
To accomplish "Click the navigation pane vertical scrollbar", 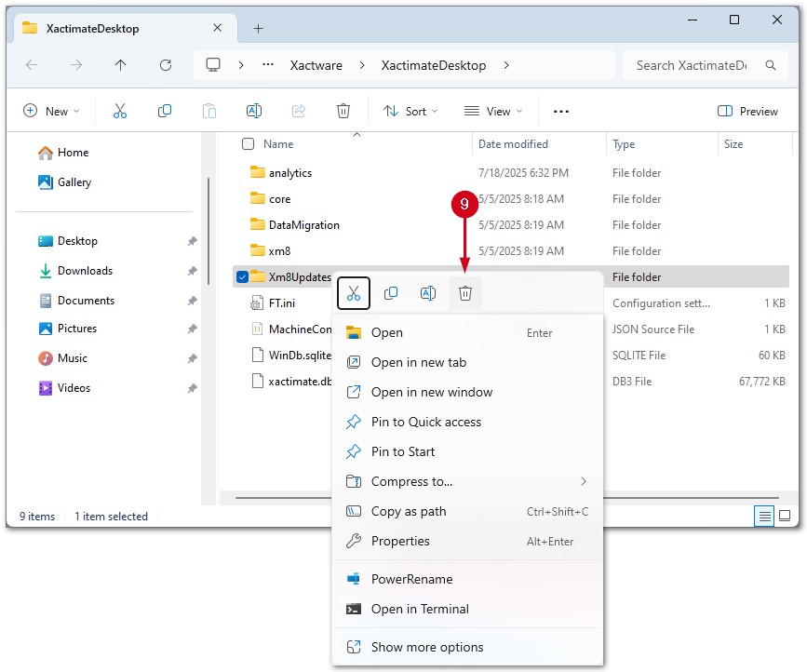I will coord(208,232).
